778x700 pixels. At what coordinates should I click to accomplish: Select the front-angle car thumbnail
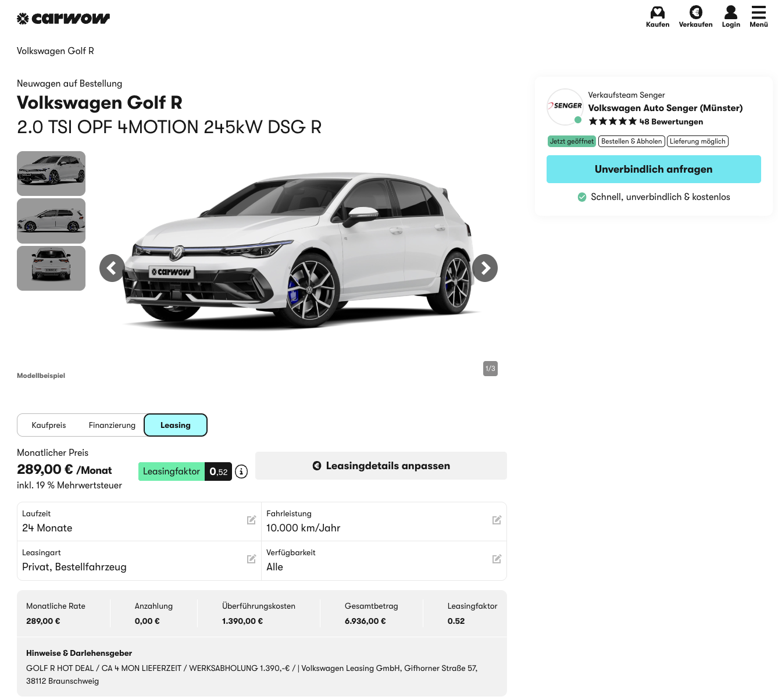pyautogui.click(x=51, y=173)
